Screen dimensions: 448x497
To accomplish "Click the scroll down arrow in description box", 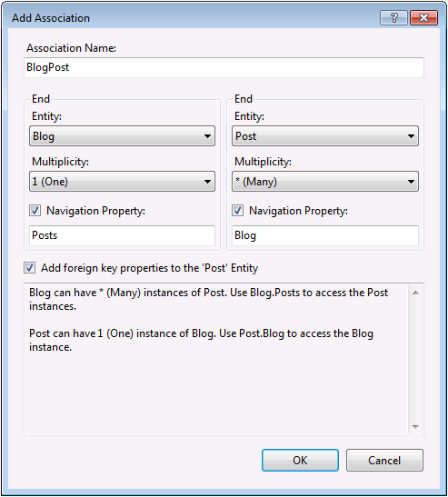I will tap(415, 427).
